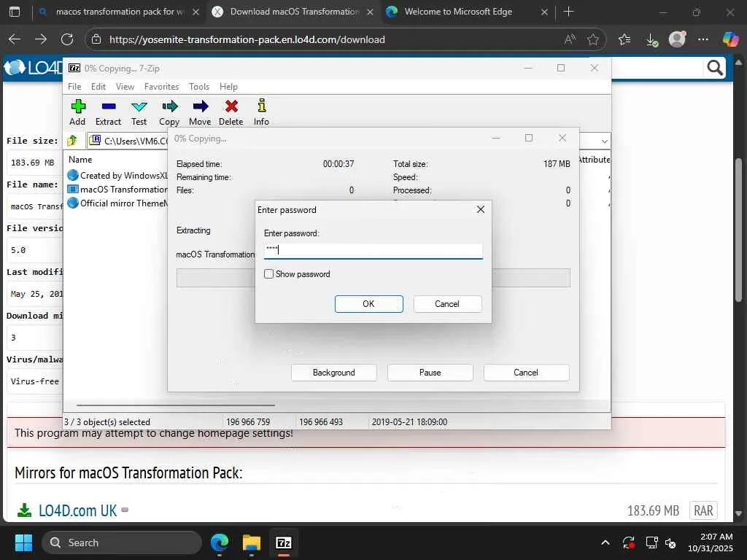Show hidden system tray icons
Screen dimensions: 747x560
605,542
